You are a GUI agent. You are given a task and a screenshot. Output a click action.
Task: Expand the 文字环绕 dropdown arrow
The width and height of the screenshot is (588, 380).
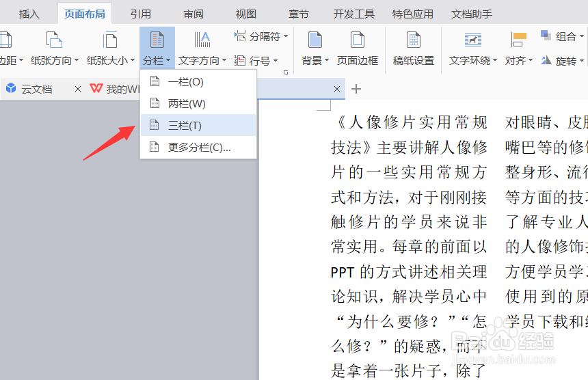pos(495,60)
